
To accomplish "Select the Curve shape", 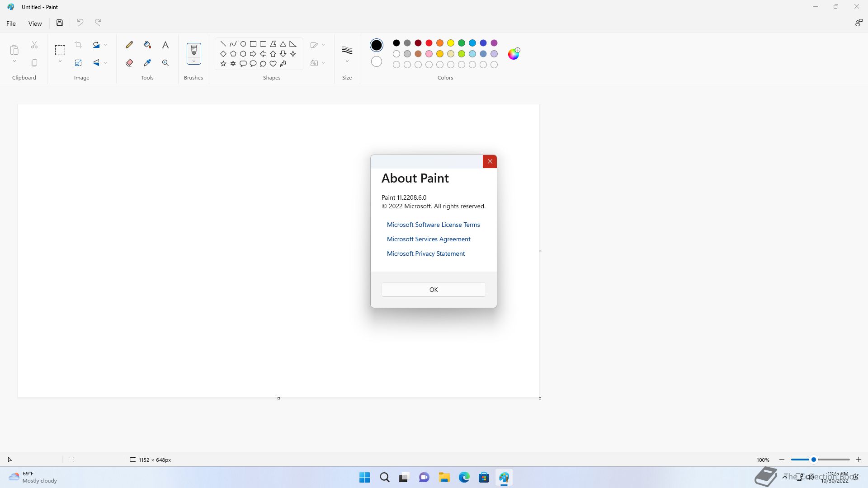I will tap(233, 44).
